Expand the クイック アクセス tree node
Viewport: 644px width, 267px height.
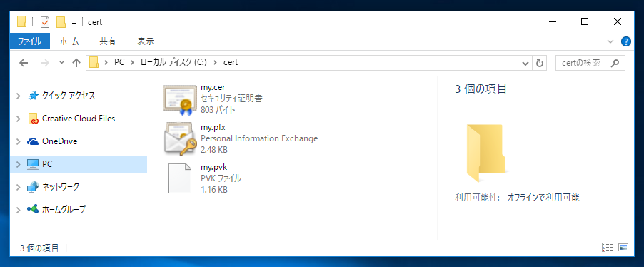[x=18, y=96]
